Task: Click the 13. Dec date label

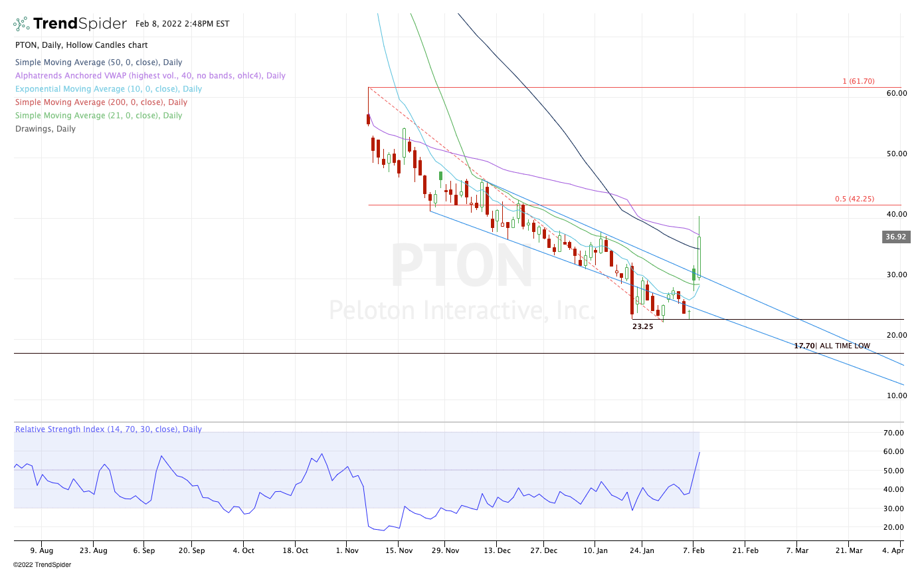Action: (496, 550)
